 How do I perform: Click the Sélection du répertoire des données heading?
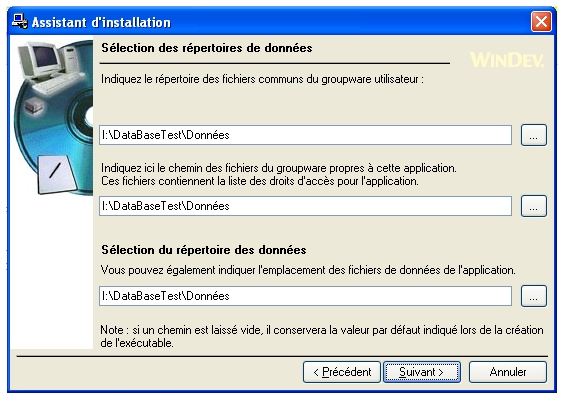(x=204, y=250)
